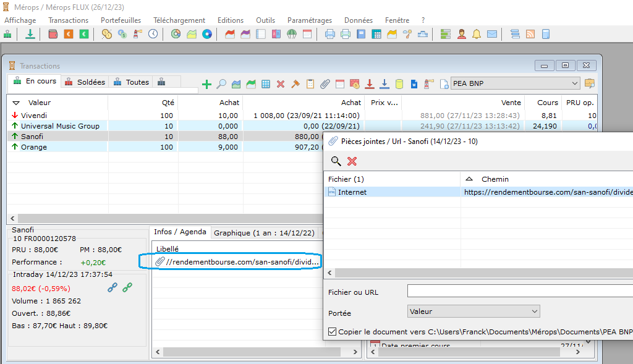Add a transaction with green plus icon
633x364 pixels.
206,84
